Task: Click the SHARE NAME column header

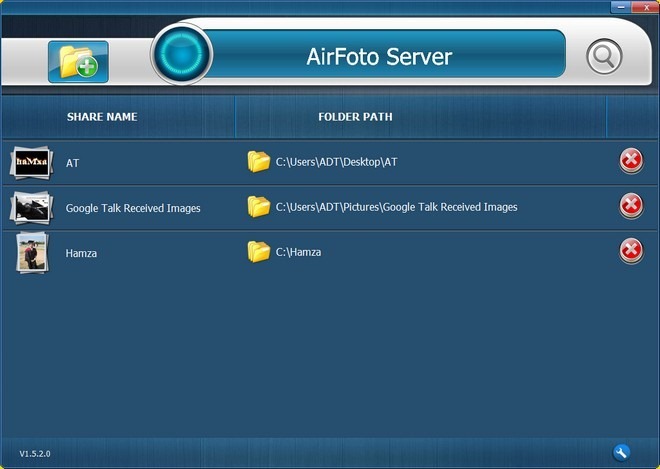Action: click(x=102, y=117)
